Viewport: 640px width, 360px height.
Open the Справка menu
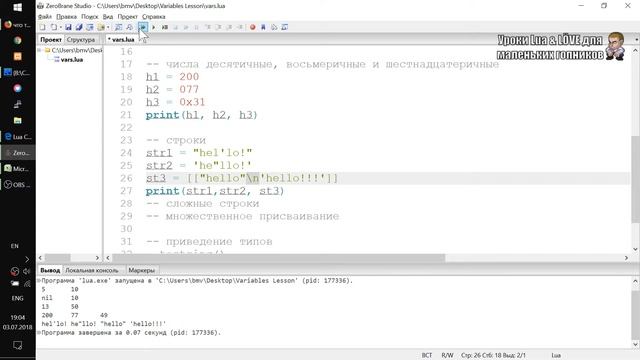pos(153,17)
